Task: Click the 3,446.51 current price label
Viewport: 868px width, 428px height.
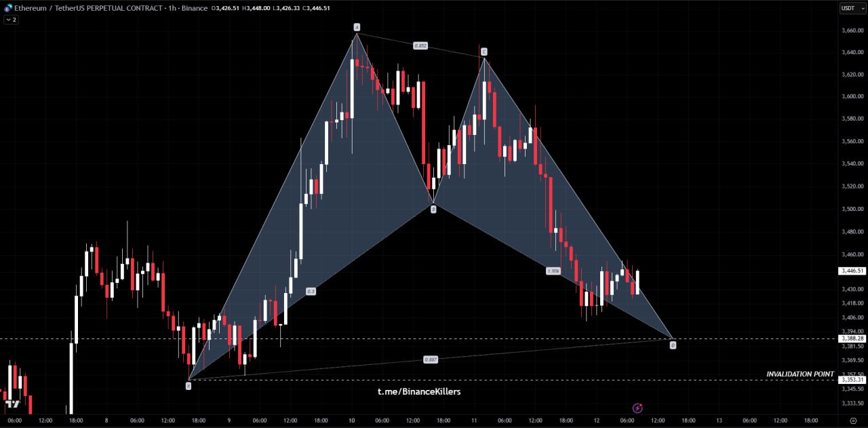Action: pyautogui.click(x=852, y=271)
